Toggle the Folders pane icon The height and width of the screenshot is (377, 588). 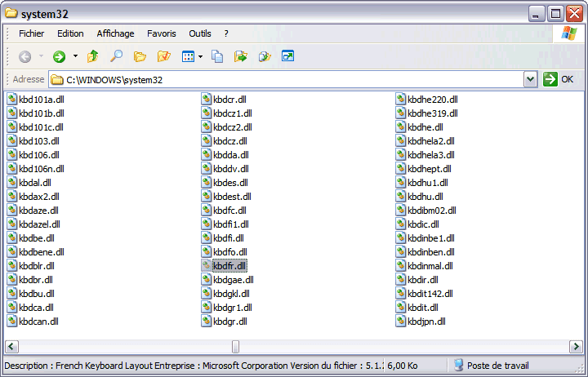coord(140,56)
